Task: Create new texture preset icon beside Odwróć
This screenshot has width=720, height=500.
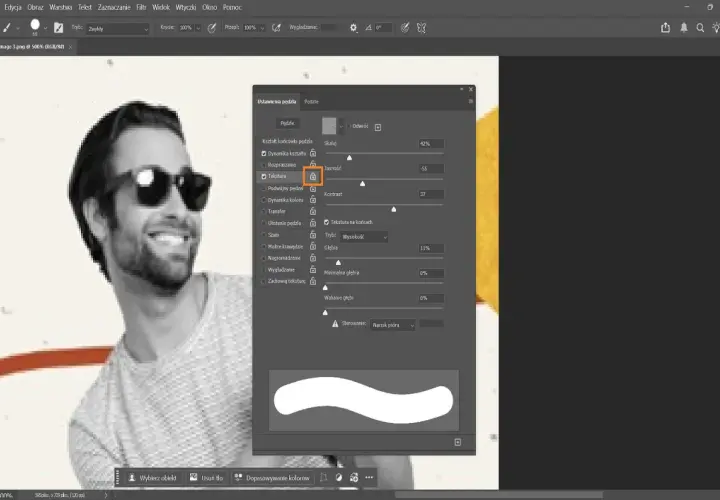Action: point(378,127)
